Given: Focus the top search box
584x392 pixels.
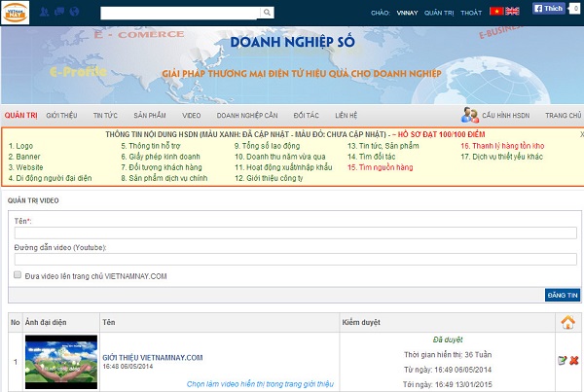Looking at the screenshot, I should tap(181, 13).
